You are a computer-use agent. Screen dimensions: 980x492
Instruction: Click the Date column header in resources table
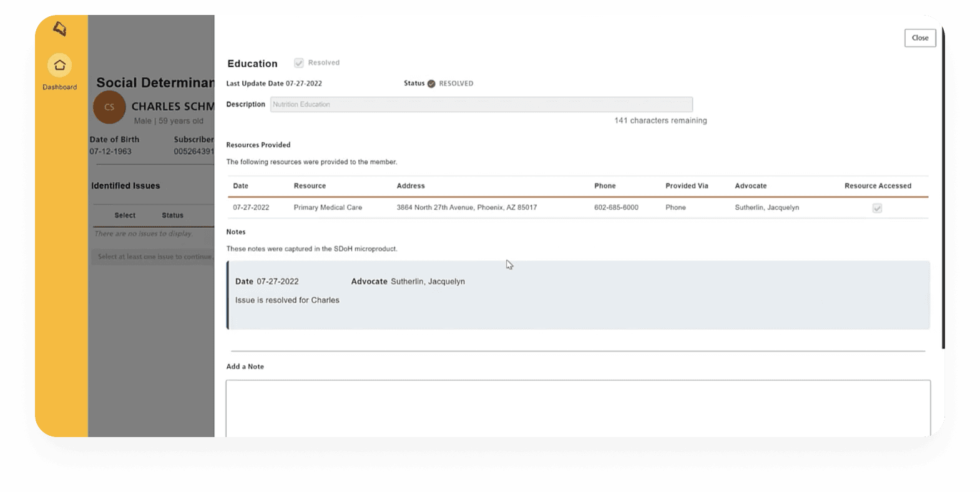240,186
